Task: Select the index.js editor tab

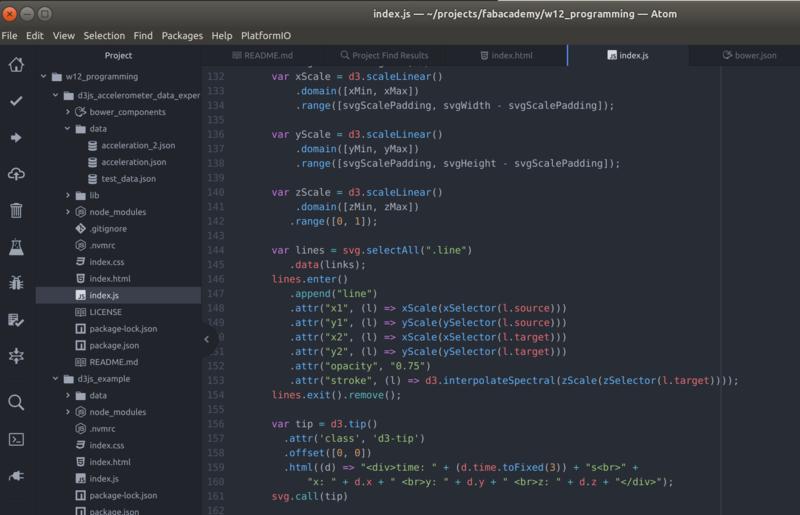Action: click(x=628, y=56)
